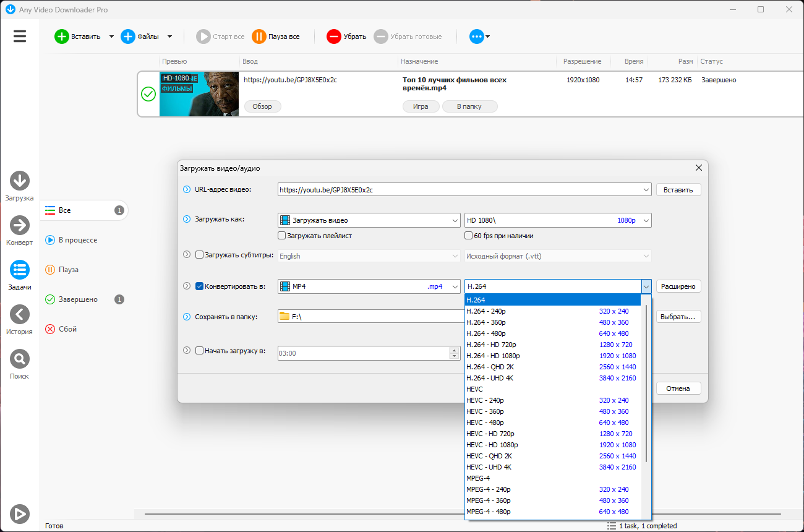Expand Файлы dropdown arrow in toolbar
Screen dimensions: 804x532
pyautogui.click(x=169, y=36)
